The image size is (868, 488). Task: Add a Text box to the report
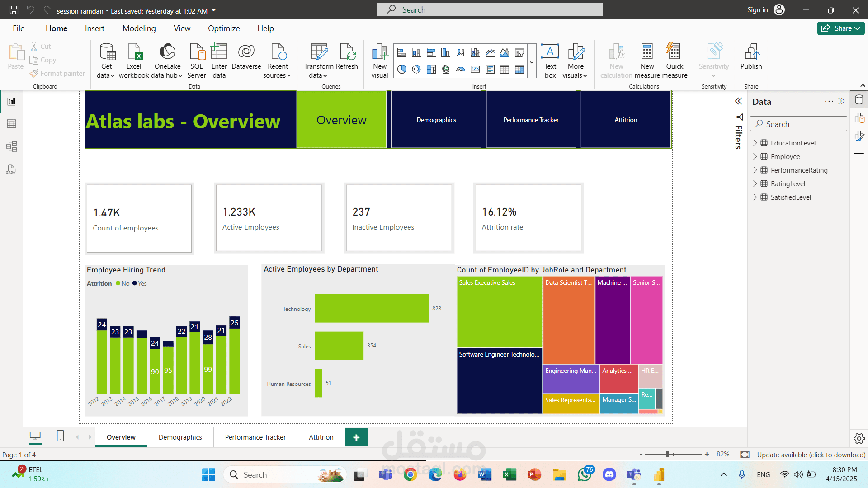tap(550, 61)
